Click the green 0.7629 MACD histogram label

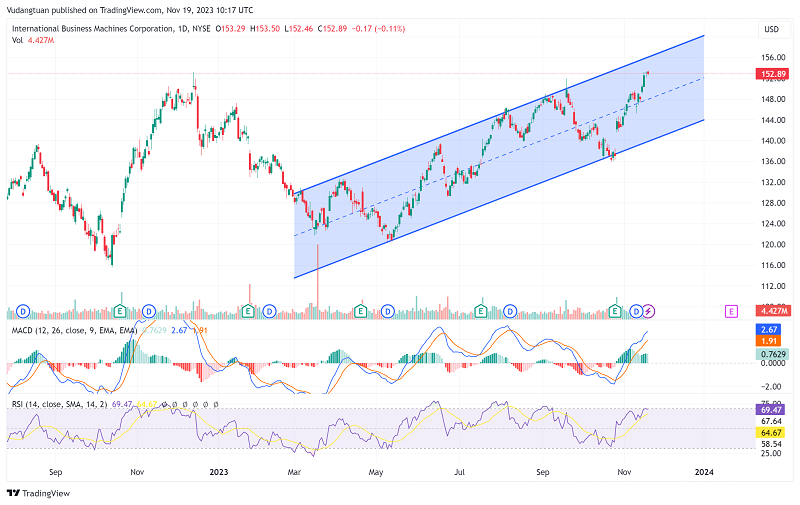pos(771,355)
